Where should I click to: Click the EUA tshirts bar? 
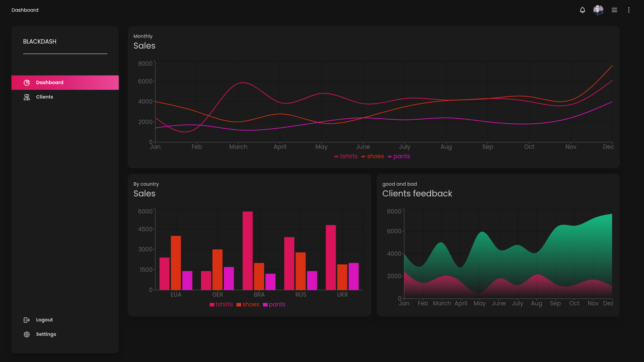click(x=164, y=274)
